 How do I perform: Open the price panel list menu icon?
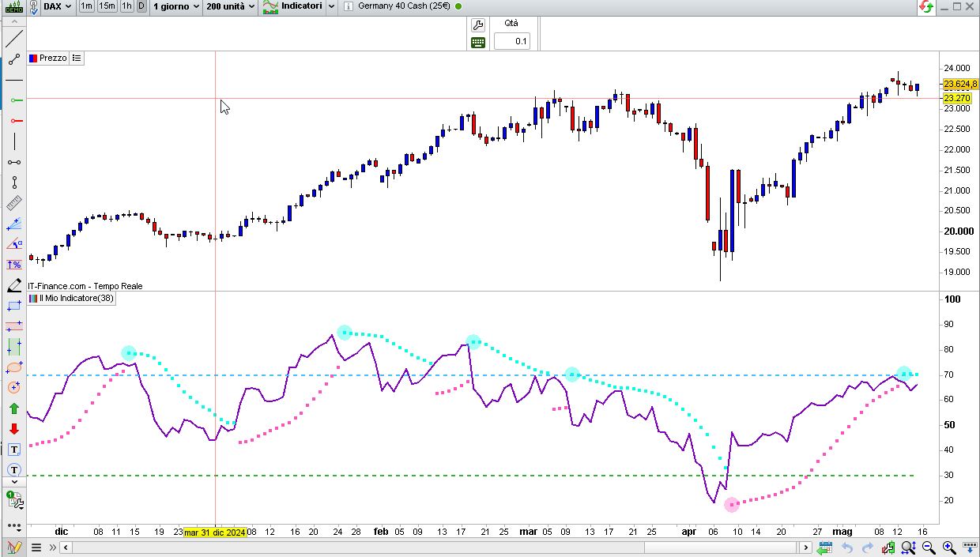[77, 58]
